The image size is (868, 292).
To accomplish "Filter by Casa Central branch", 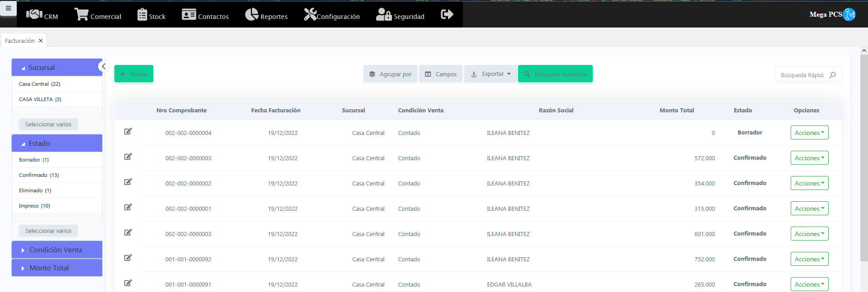I will [39, 84].
